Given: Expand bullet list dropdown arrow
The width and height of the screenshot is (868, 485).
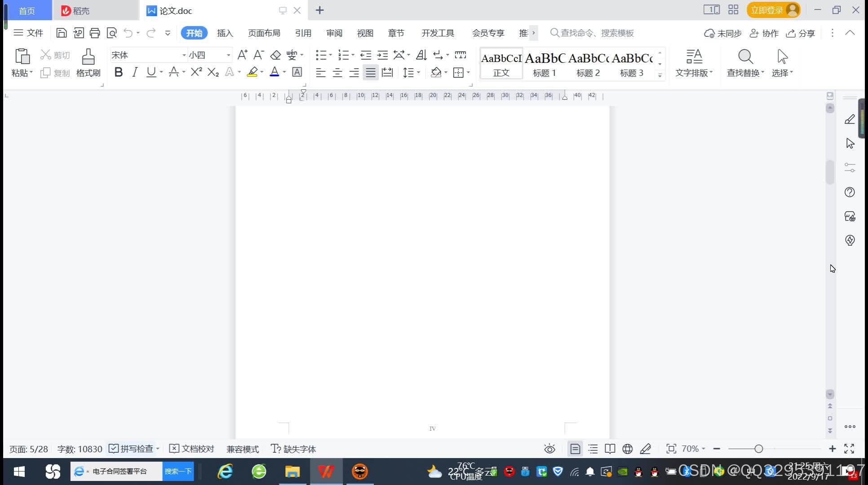Looking at the screenshot, I should [x=330, y=55].
